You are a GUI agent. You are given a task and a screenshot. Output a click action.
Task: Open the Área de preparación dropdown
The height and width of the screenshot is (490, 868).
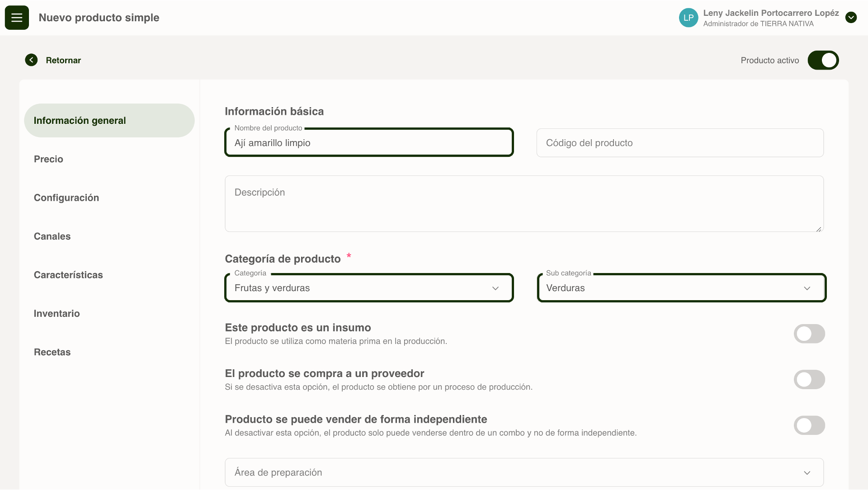[515, 472]
